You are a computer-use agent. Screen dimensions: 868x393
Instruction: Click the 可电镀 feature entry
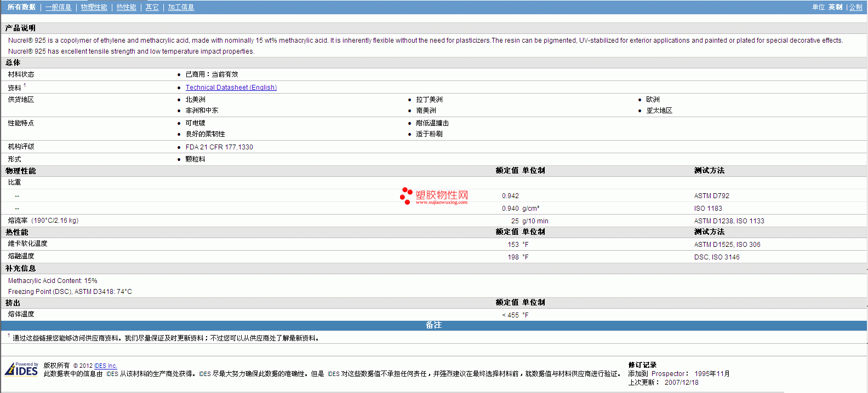(196, 123)
